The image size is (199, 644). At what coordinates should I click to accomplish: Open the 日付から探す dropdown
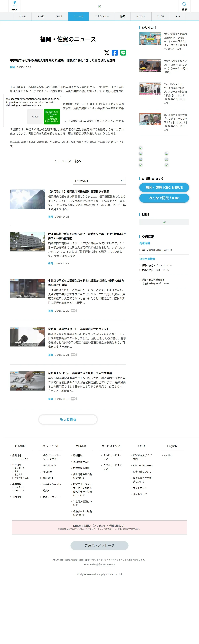(99, 181)
